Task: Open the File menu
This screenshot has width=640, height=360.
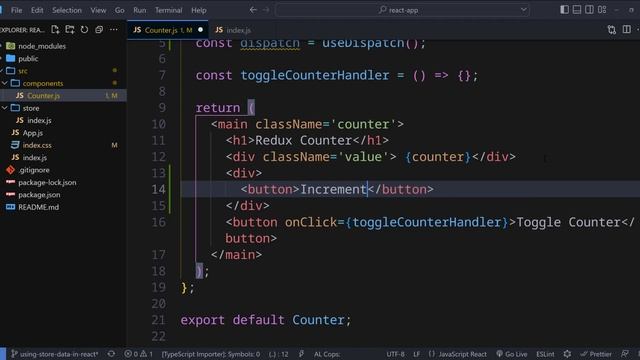Action: pos(16,10)
